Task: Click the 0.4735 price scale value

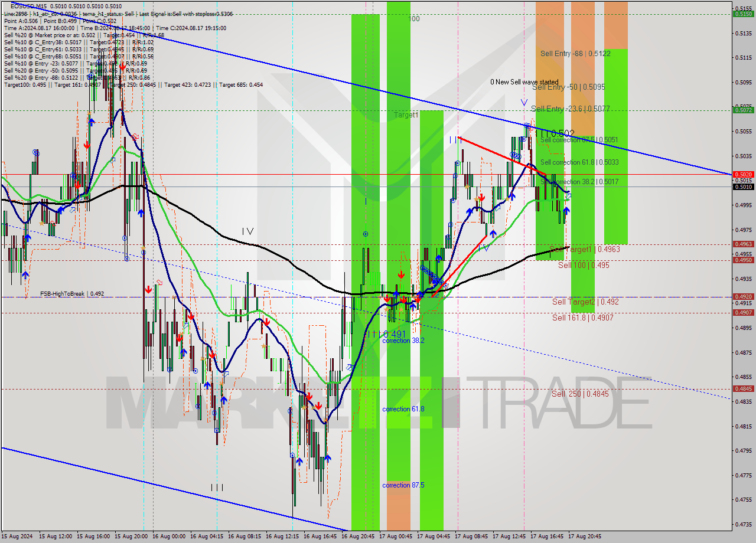Action: click(x=742, y=524)
